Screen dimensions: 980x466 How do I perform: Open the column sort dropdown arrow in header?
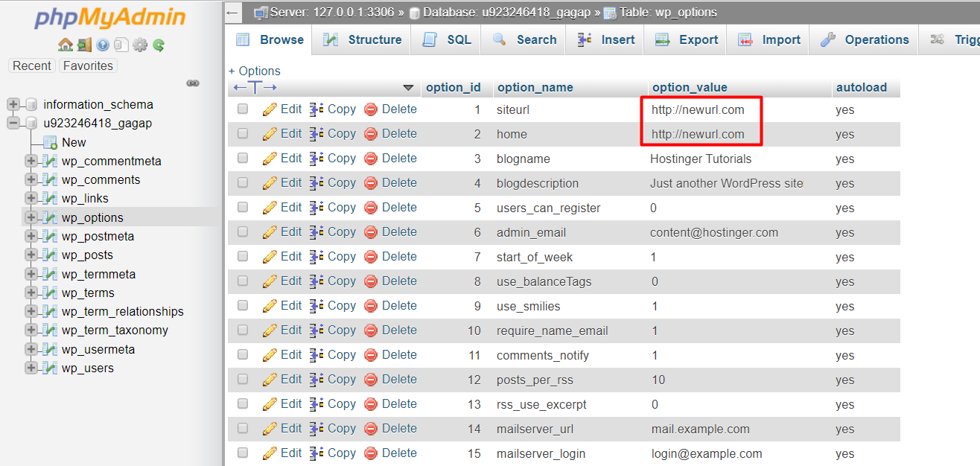pos(408,87)
